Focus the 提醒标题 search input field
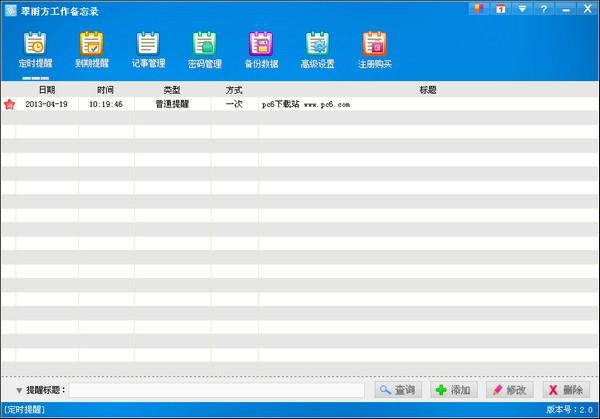This screenshot has width=600, height=419. tap(217, 390)
